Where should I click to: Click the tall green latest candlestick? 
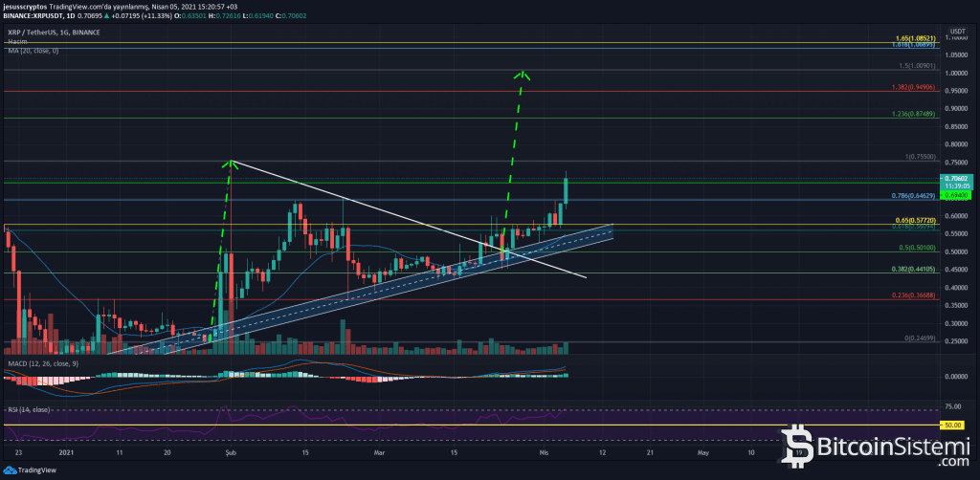(x=567, y=189)
